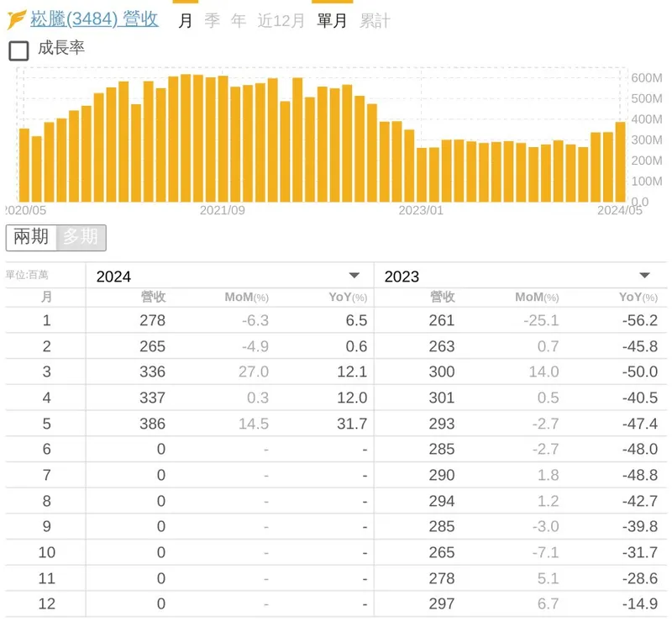Click 2023 January MoM value -25.1
This screenshot has height=622, width=672.
click(x=541, y=320)
